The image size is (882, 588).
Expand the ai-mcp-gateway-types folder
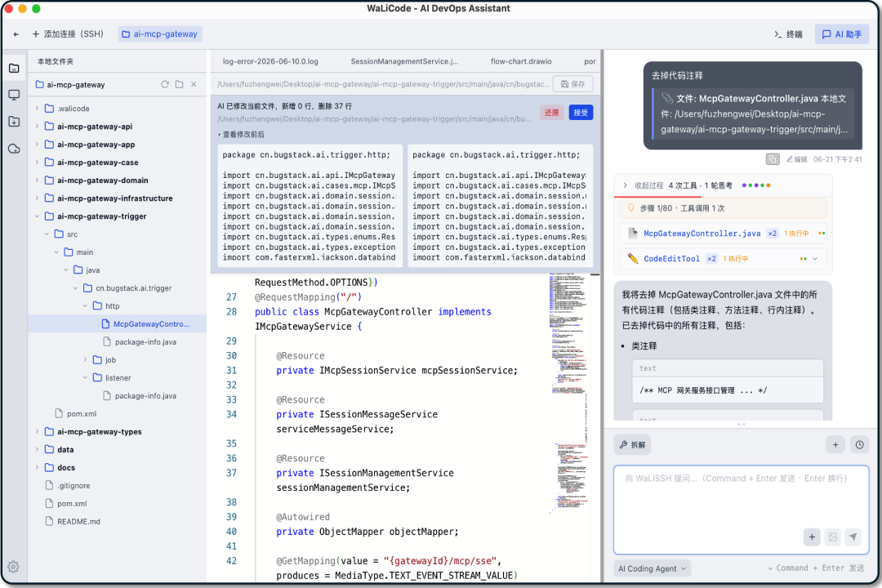coord(37,432)
